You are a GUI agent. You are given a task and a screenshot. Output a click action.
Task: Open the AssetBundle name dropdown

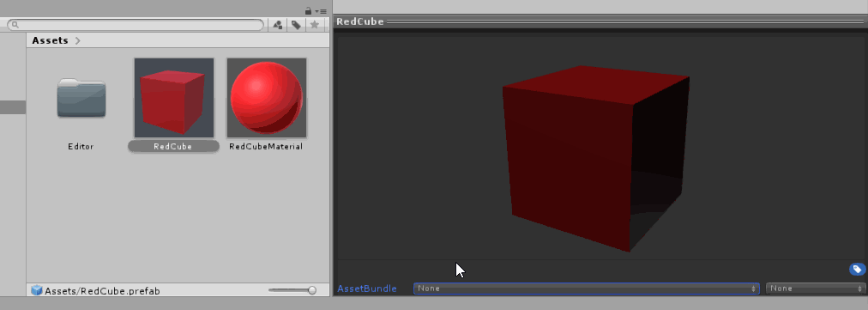586,289
